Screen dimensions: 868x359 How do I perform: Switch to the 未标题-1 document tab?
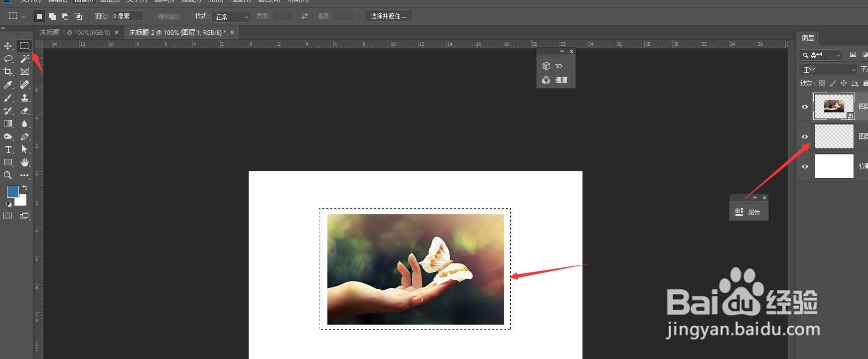pyautogui.click(x=75, y=32)
